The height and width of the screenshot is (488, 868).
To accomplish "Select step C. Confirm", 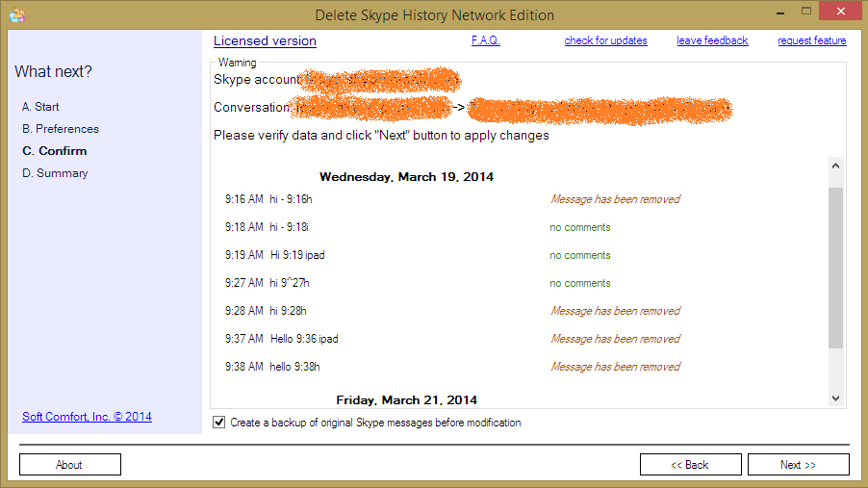I will point(54,151).
